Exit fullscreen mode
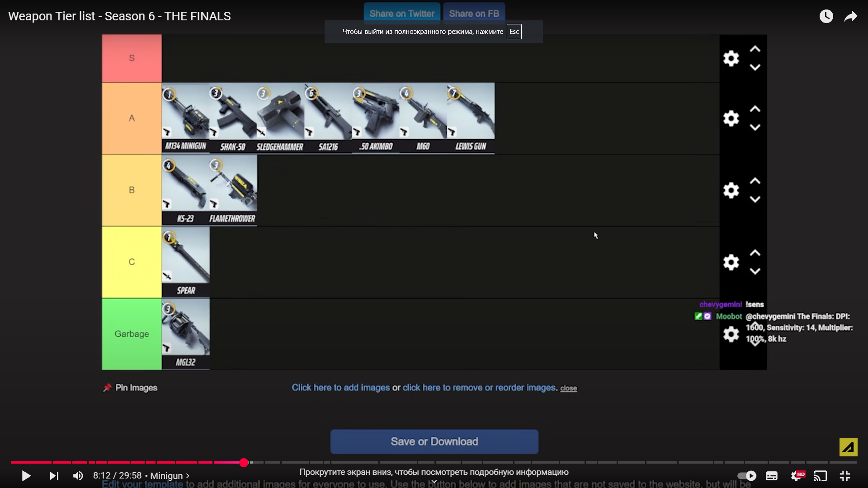Image resolution: width=868 pixels, height=488 pixels. click(x=845, y=476)
